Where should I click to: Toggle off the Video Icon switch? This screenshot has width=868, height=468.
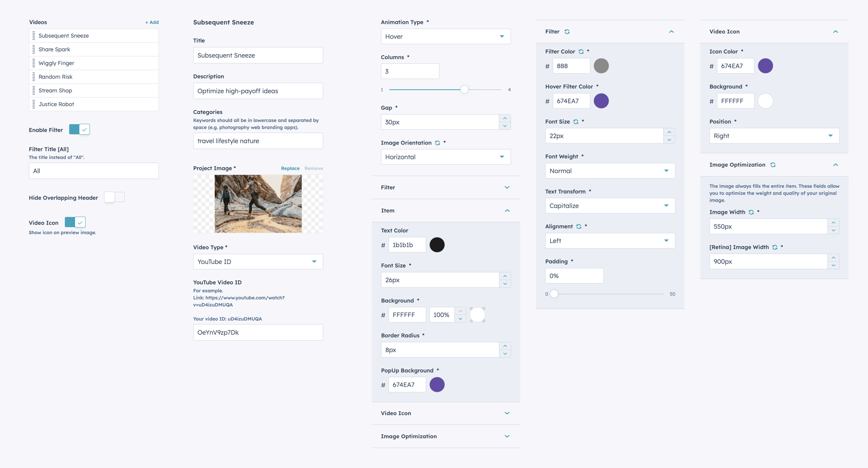click(75, 223)
